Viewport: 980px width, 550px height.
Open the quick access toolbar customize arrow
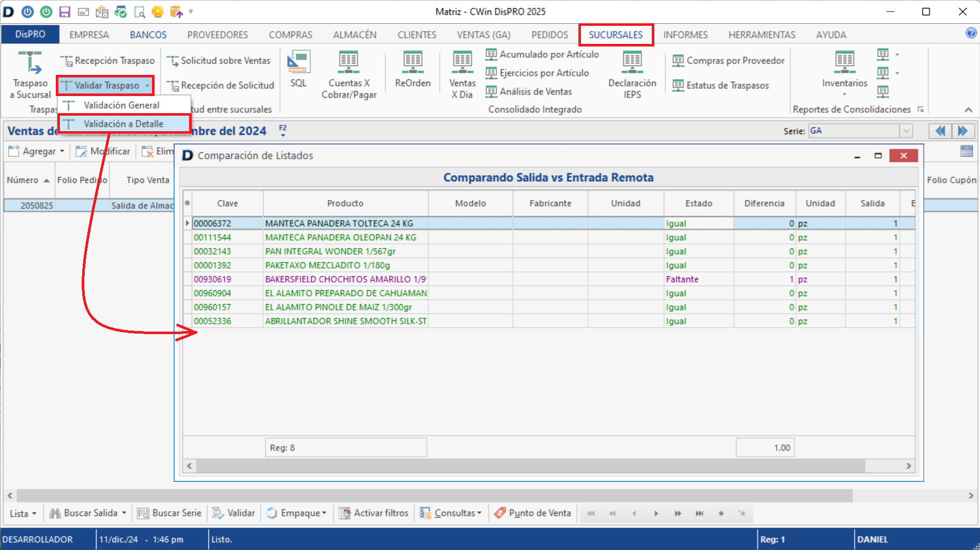(x=191, y=11)
